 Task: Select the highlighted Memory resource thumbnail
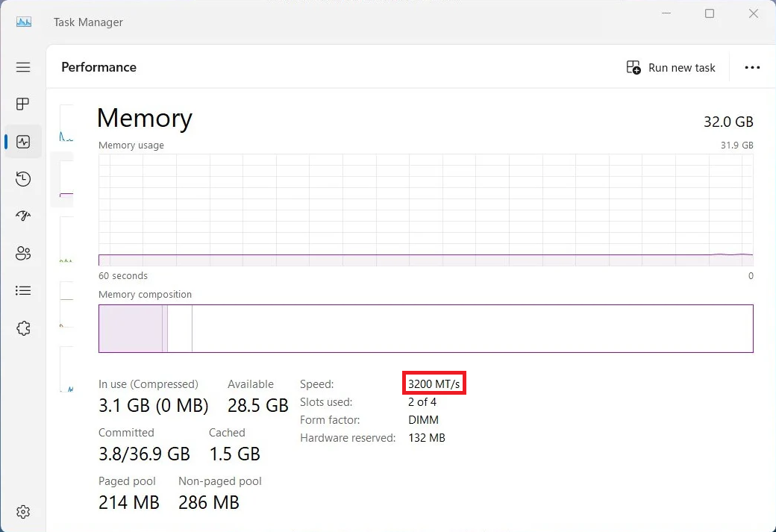(66, 180)
